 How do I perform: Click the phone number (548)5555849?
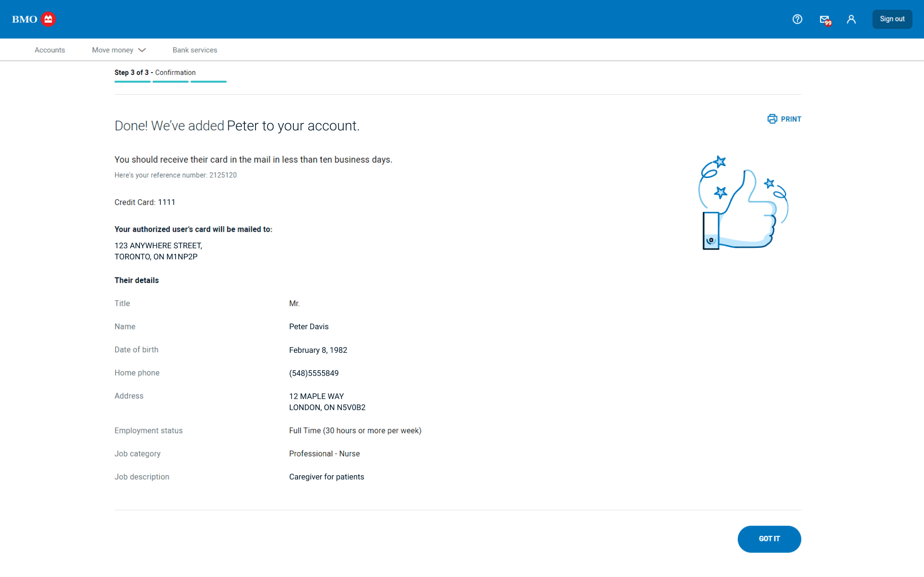tap(314, 373)
